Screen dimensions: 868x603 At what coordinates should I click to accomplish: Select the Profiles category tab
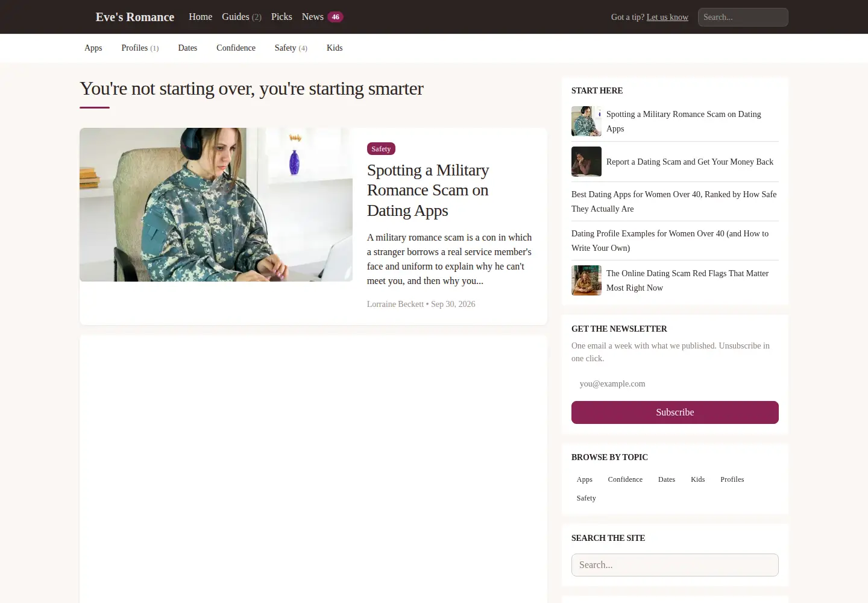[140, 48]
